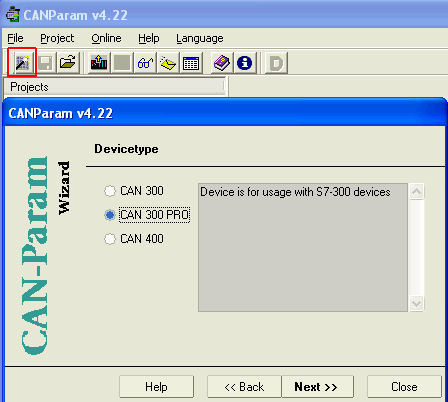Image resolution: width=448 pixels, height=402 pixels.
Task: Open the Project menu
Action: pos(57,38)
